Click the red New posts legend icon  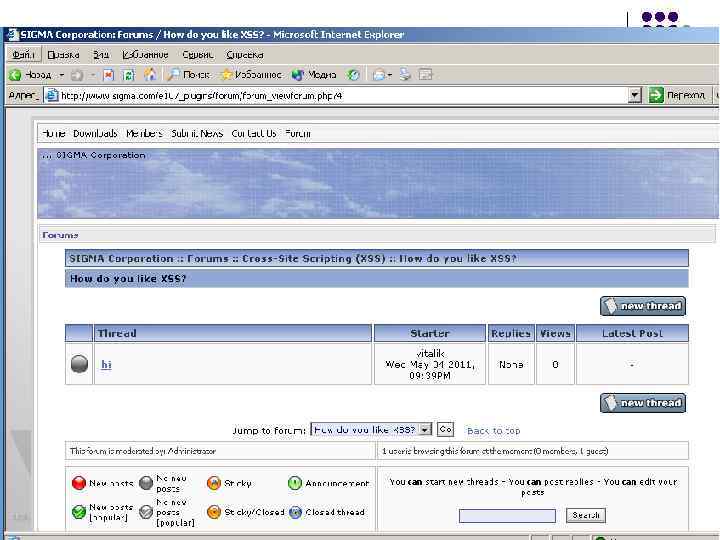(x=79, y=483)
